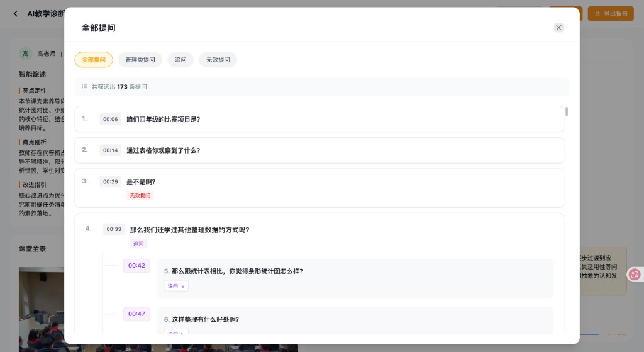This screenshot has width=644, height=352.
Task: Select question 那么跟统计表相比,你觉得条形统计图怎么样?
Action: [237, 271]
